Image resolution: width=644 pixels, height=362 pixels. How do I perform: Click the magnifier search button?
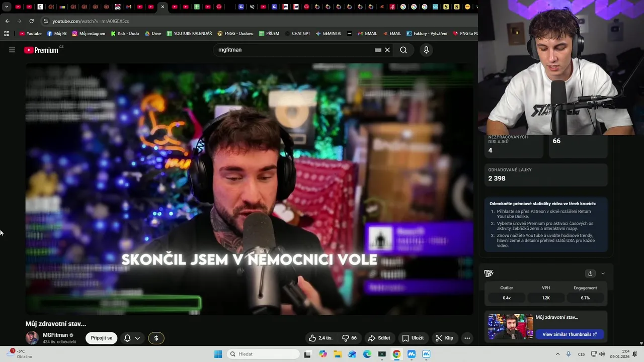coord(404,50)
